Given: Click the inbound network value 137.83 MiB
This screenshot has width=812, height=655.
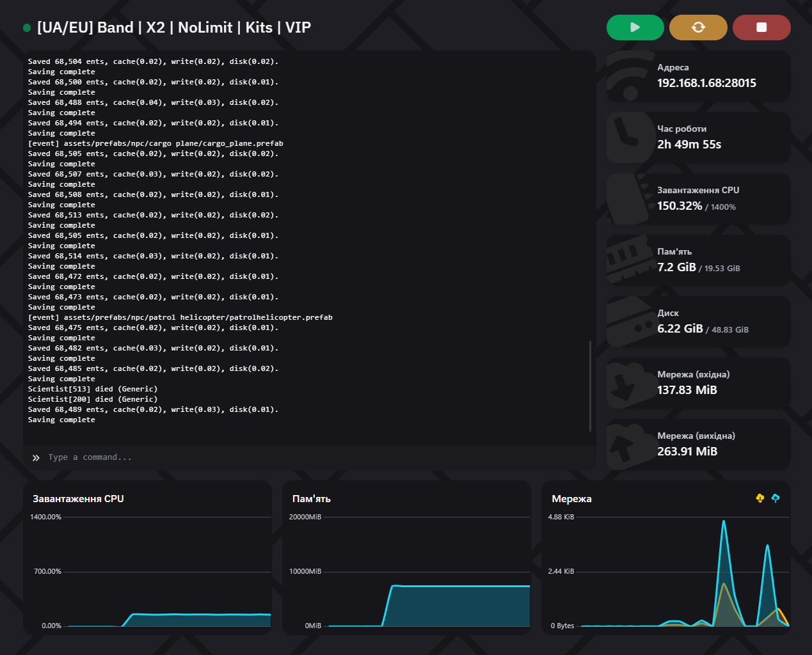Looking at the screenshot, I should pyautogui.click(x=687, y=390).
